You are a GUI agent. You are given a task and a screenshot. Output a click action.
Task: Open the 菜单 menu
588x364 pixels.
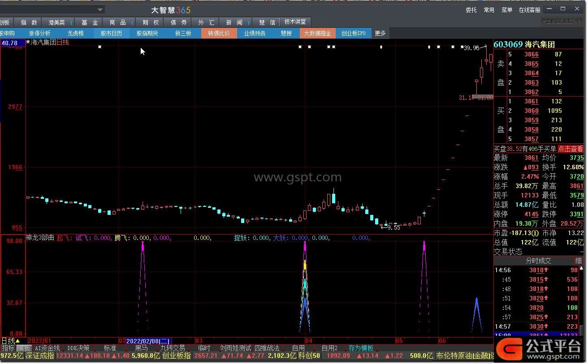coord(507,10)
